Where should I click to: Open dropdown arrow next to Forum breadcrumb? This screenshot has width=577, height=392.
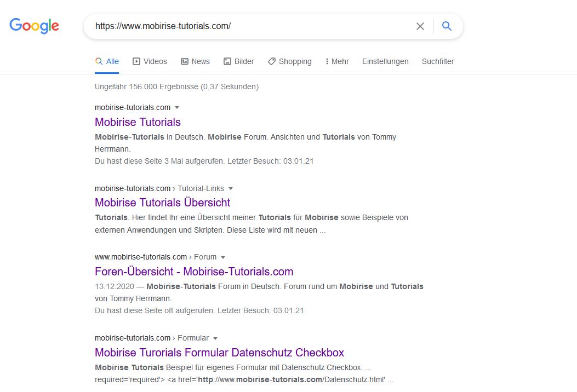pyautogui.click(x=223, y=257)
